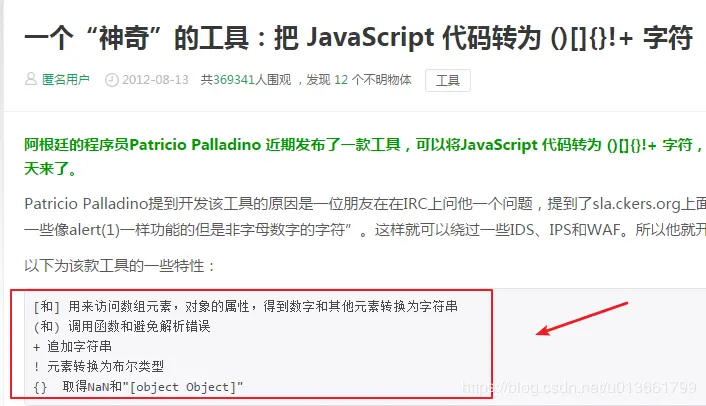
Task: Click code line {} 取得NaN和"[object Object]"
Action: (x=138, y=387)
